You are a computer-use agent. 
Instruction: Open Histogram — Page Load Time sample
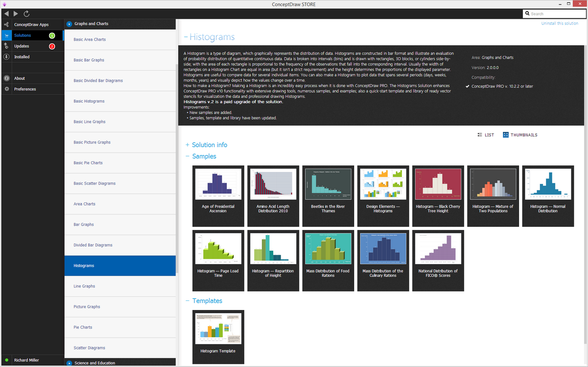218,261
